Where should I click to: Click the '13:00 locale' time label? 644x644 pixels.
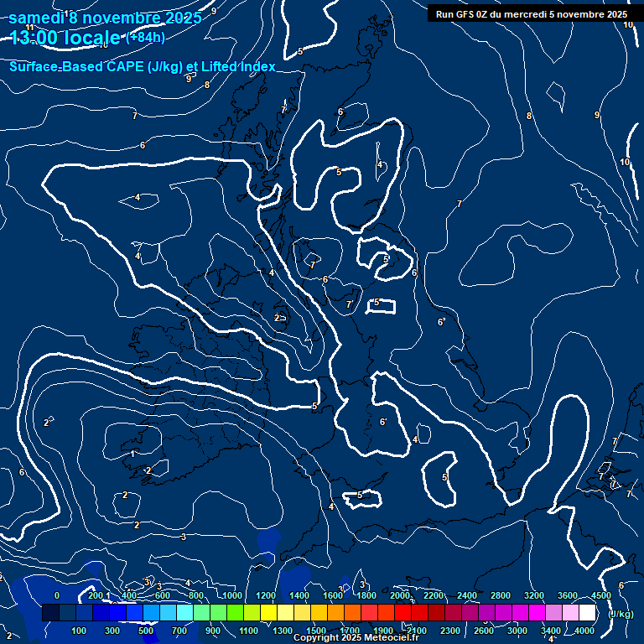[65, 38]
